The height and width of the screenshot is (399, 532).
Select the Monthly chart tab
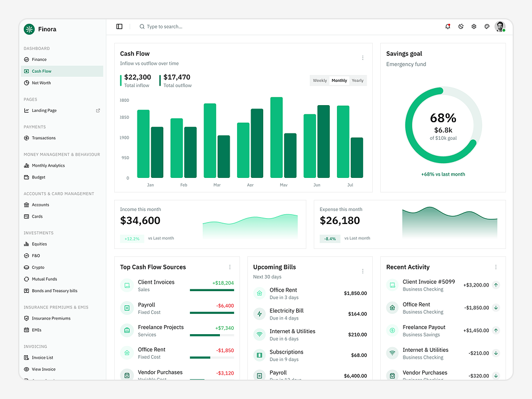339,80
